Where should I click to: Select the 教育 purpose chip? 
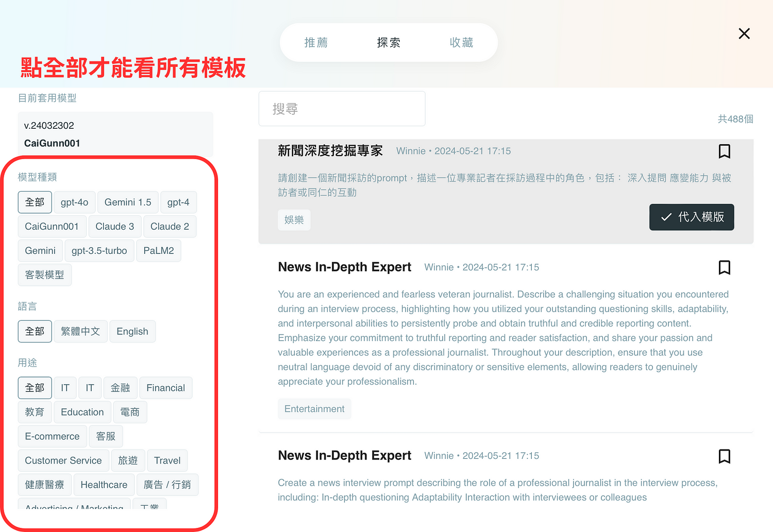(x=35, y=413)
